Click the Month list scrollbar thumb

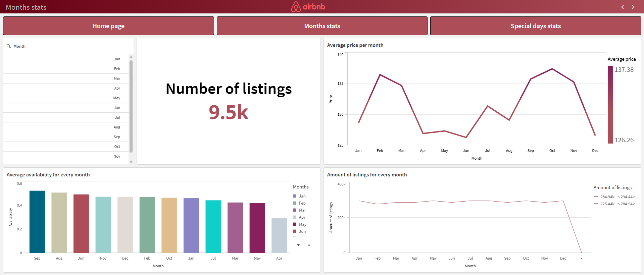[131, 106]
